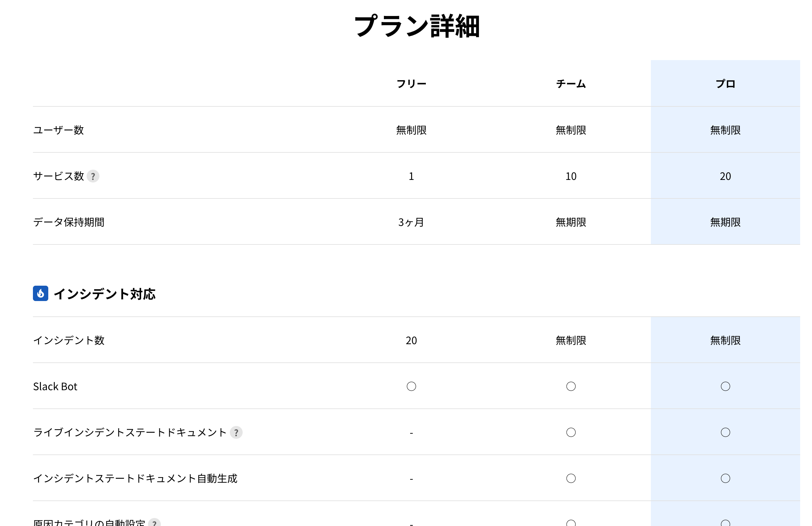
Task: Click the blue flame icon by インシデント対応
Action: (x=41, y=293)
